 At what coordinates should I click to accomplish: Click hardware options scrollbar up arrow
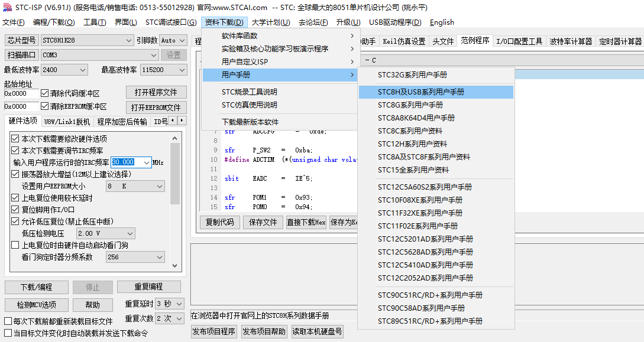click(175, 138)
